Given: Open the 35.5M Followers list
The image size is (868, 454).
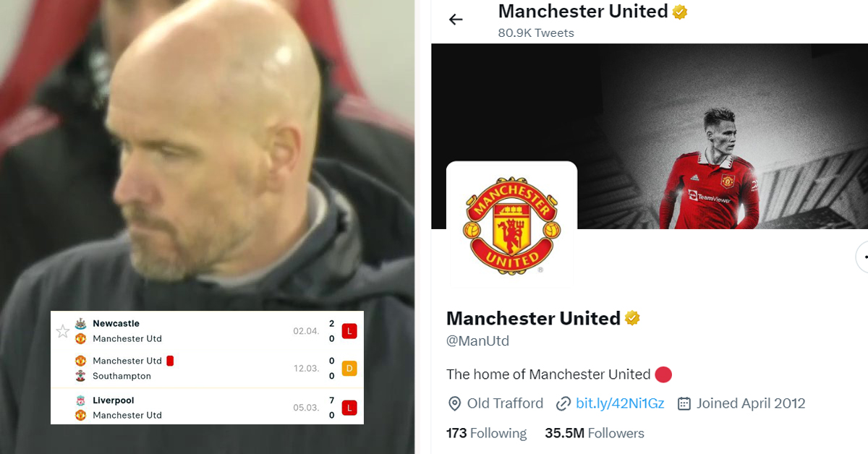Looking at the screenshot, I should pos(595,433).
